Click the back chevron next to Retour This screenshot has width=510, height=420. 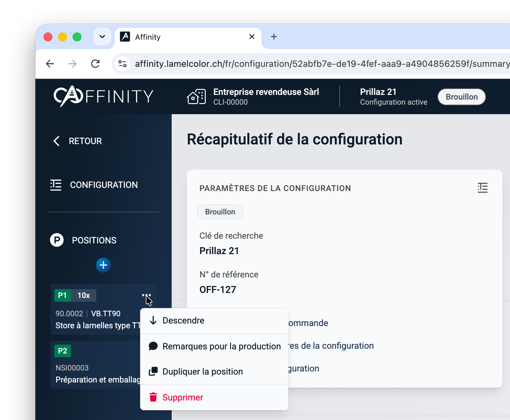pyautogui.click(x=56, y=141)
